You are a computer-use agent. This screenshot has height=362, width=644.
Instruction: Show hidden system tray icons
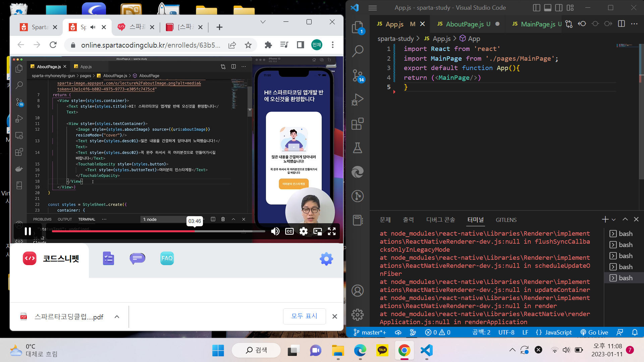(512, 350)
